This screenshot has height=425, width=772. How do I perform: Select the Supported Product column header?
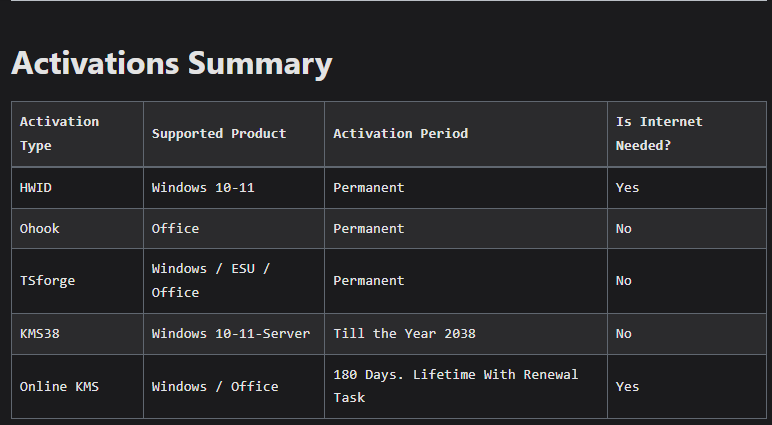tap(219, 133)
